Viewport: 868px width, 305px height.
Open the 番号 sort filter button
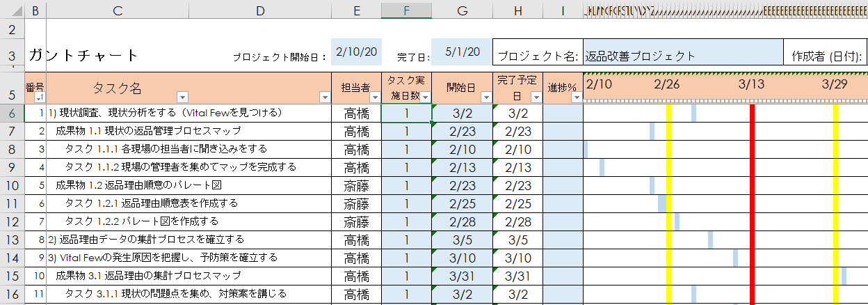click(40, 97)
